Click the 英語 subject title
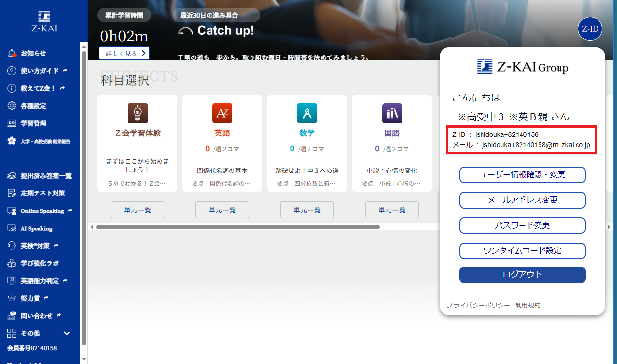617x364 pixels. 222,133
